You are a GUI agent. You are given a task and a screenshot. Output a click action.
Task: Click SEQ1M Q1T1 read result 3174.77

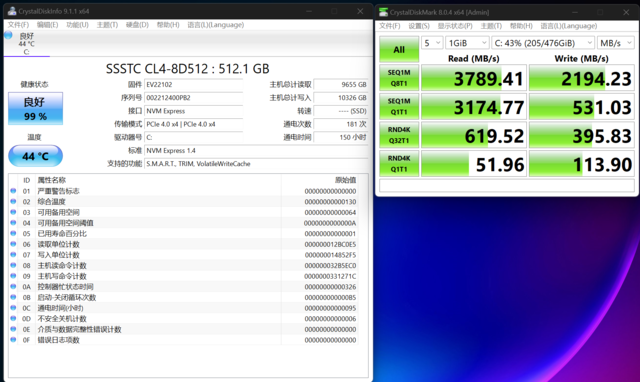click(473, 106)
